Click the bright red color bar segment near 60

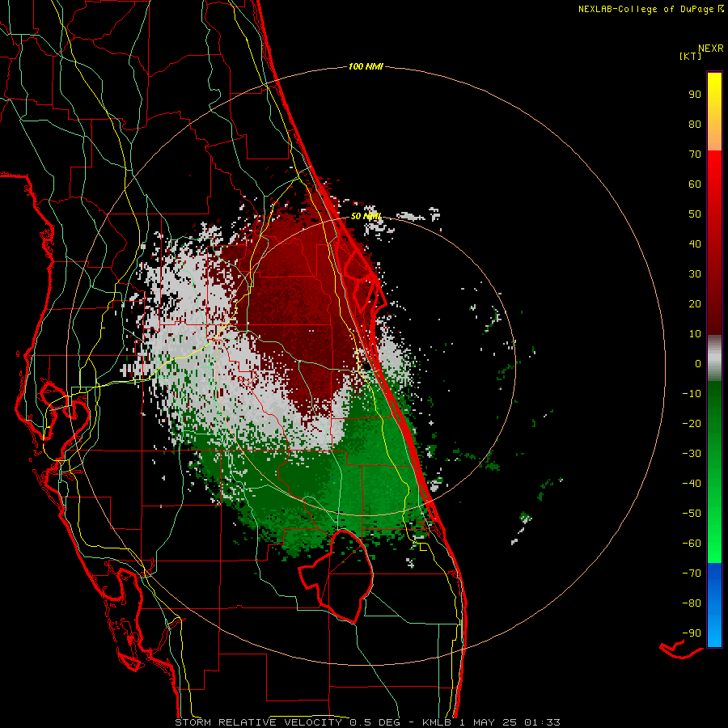pyautogui.click(x=714, y=176)
